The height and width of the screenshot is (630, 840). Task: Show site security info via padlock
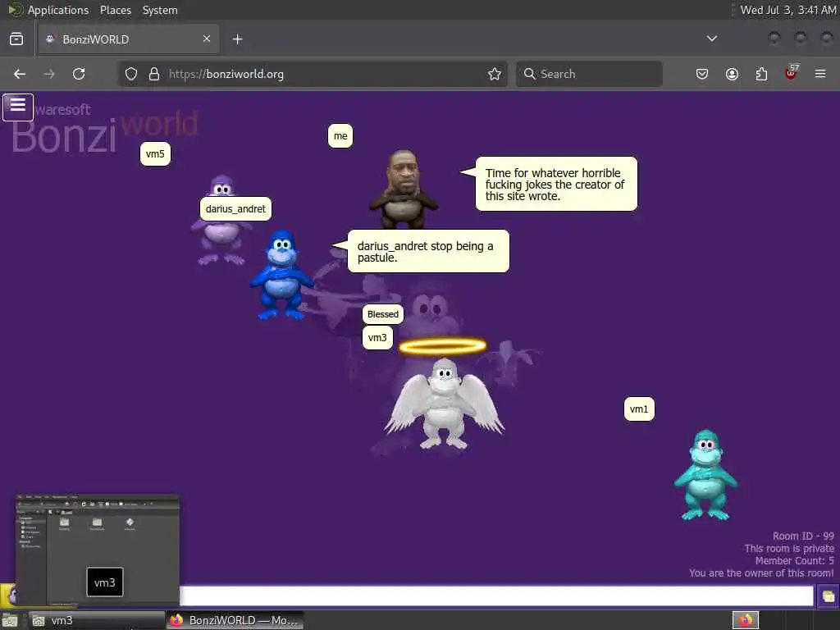point(154,74)
